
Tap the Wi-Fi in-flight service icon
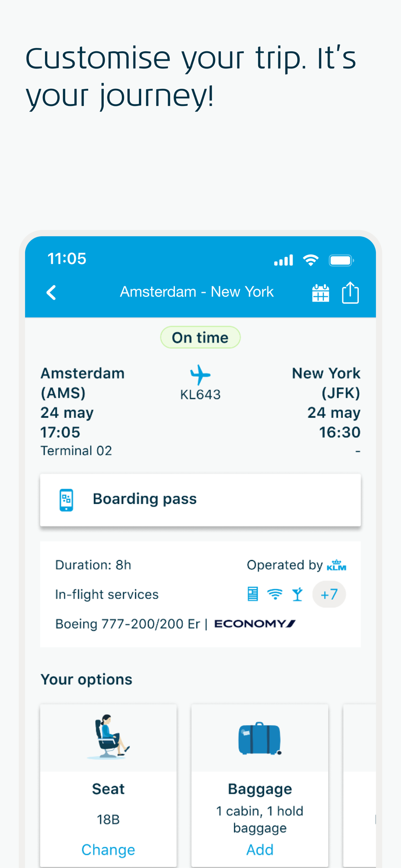[275, 594]
